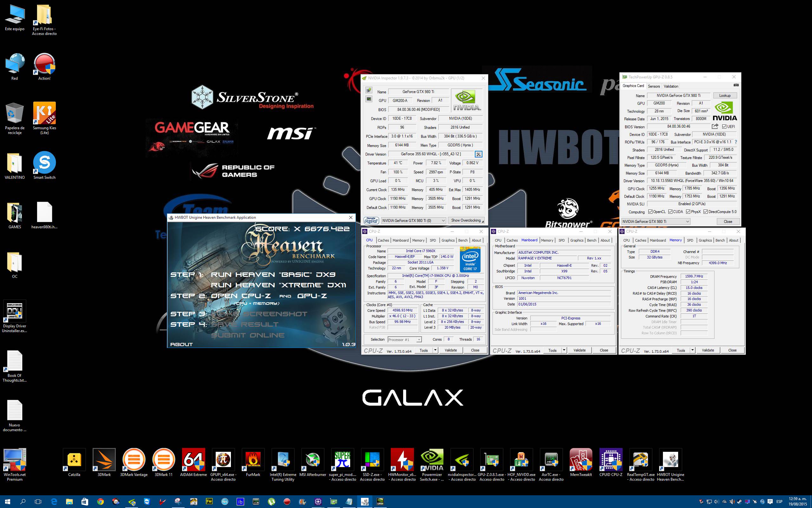Click Close button in GPU-Z window
Image resolution: width=812 pixels, height=508 pixels.
pyautogui.click(x=728, y=221)
